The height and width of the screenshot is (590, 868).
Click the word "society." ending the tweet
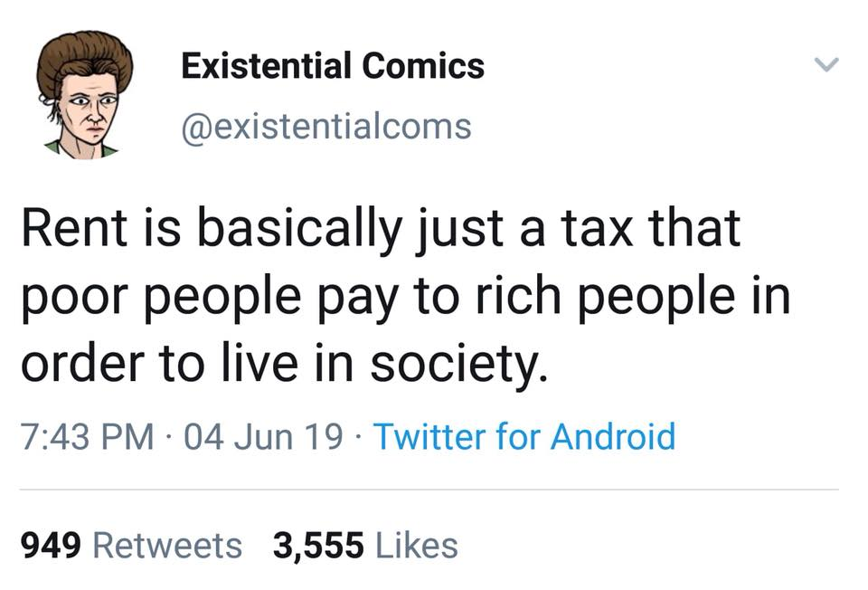[x=470, y=363]
